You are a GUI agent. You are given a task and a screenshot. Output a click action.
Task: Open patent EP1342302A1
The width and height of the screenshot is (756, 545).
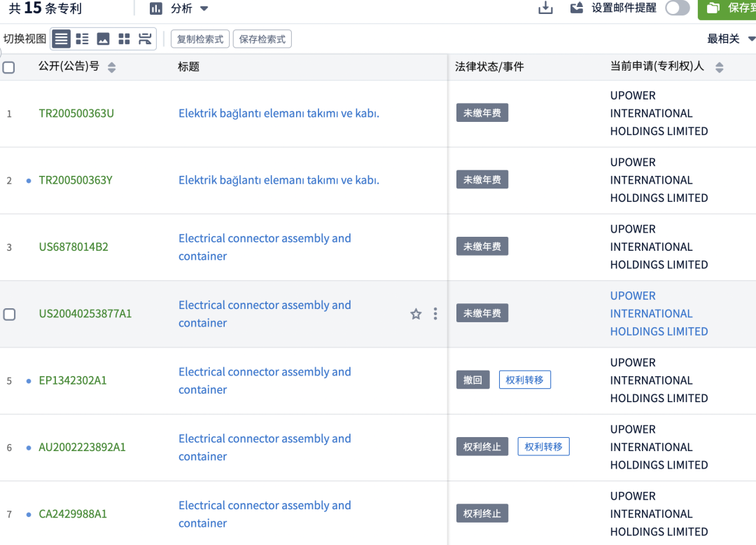tap(73, 380)
